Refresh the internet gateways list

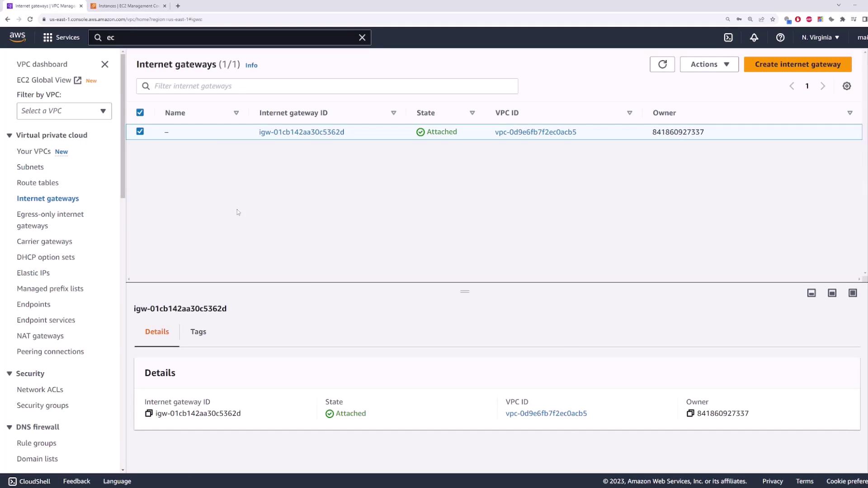coord(662,64)
